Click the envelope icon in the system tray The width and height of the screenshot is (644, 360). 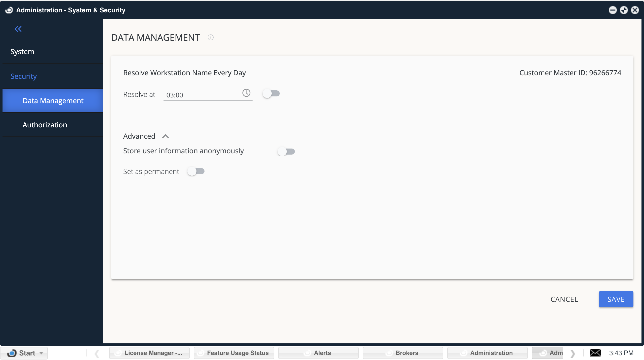[595, 353]
